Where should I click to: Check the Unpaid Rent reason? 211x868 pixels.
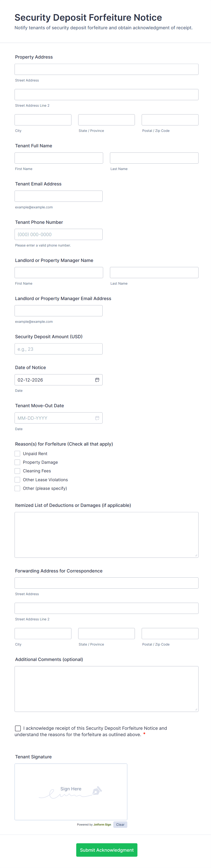[x=17, y=454]
